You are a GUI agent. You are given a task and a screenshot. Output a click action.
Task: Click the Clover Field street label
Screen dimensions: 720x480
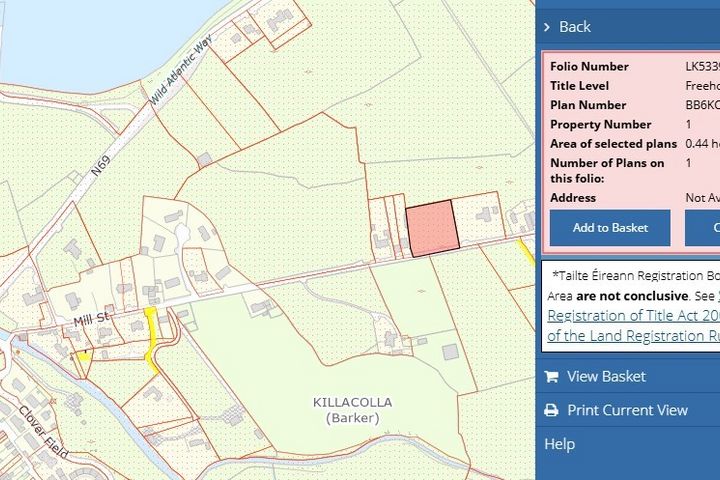click(x=44, y=432)
